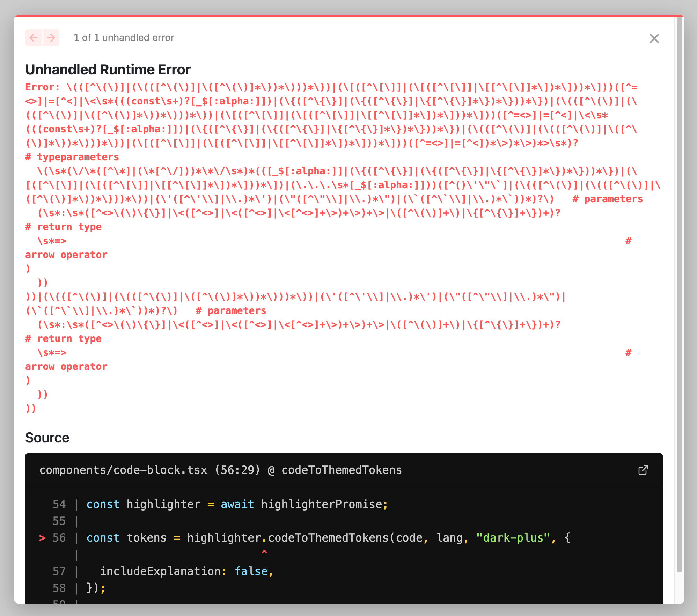Click the red error pointer arrow on line 56
Image resolution: width=697 pixels, height=616 pixels.
click(x=42, y=538)
